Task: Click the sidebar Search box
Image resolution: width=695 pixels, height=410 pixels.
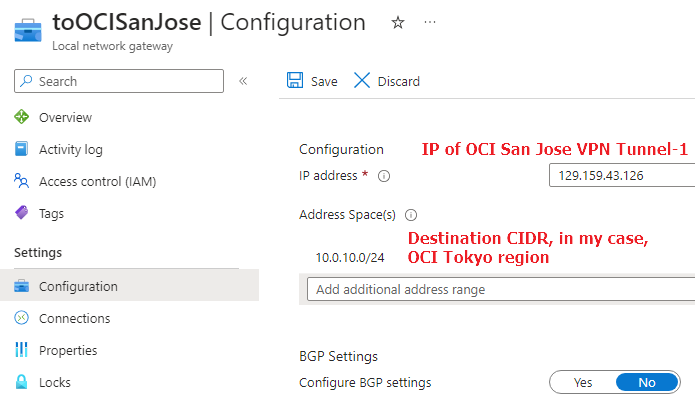Action: (120, 81)
